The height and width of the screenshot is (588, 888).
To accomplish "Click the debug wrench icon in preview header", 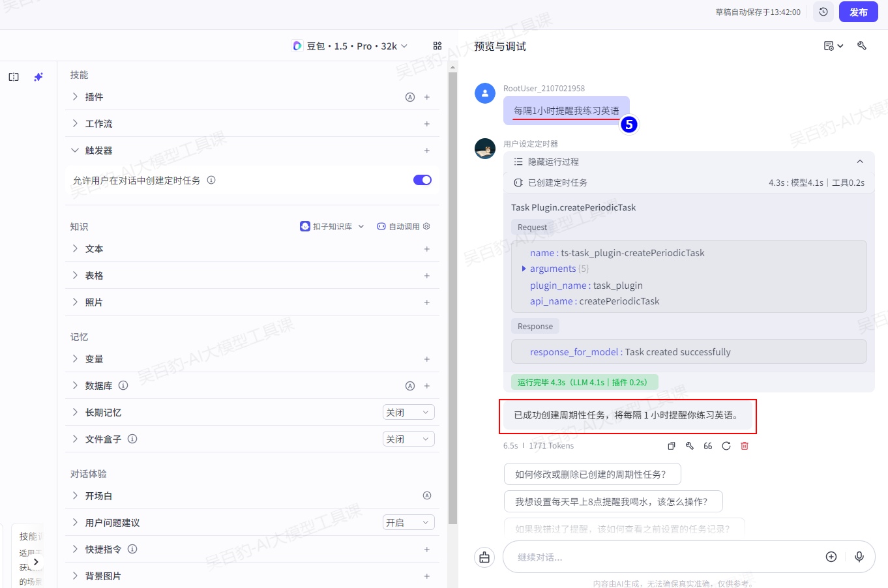I will pos(862,46).
